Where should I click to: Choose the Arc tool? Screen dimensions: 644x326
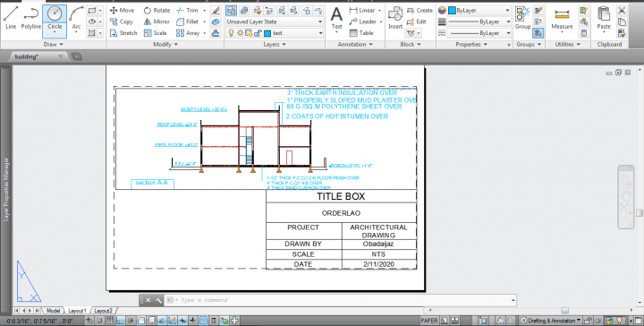pyautogui.click(x=76, y=19)
